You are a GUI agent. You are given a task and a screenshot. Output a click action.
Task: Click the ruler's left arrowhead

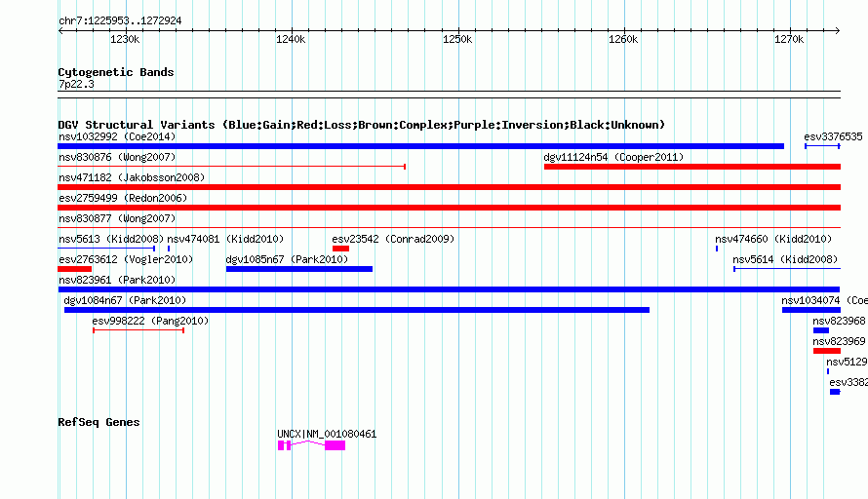coord(60,30)
